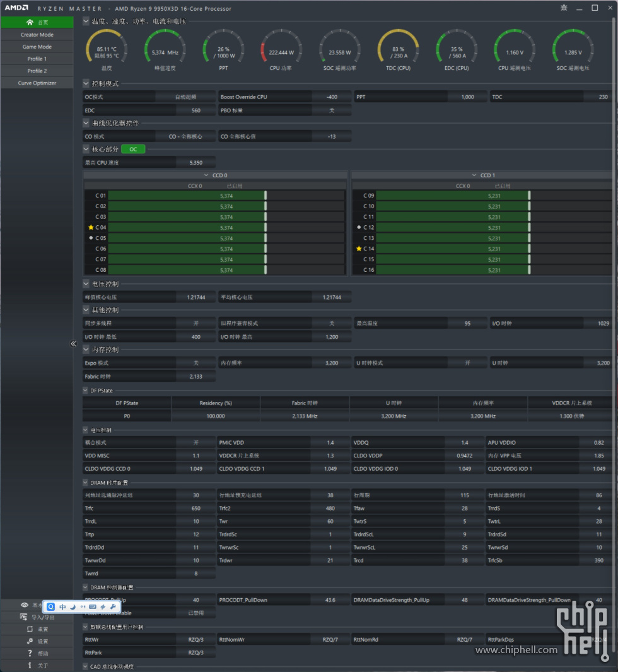Click the EDC value 560

click(x=196, y=110)
